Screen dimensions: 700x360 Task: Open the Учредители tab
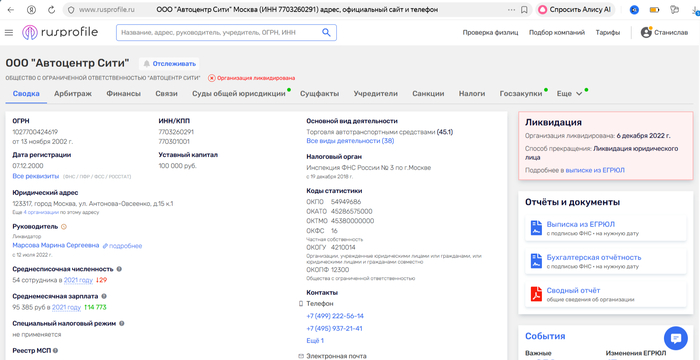pos(375,93)
